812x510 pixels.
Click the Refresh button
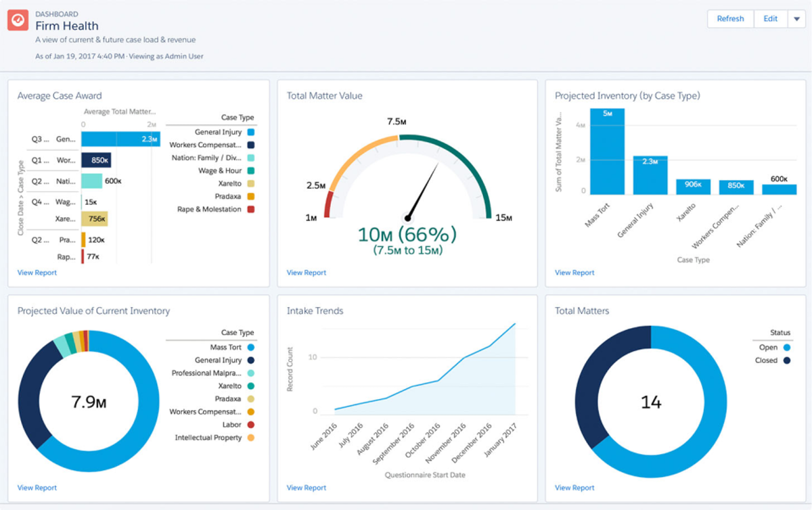(x=730, y=19)
